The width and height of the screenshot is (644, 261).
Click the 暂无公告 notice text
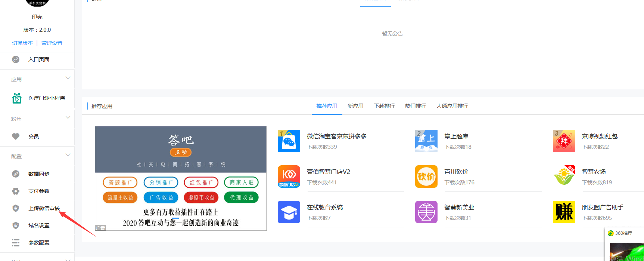[x=392, y=34]
